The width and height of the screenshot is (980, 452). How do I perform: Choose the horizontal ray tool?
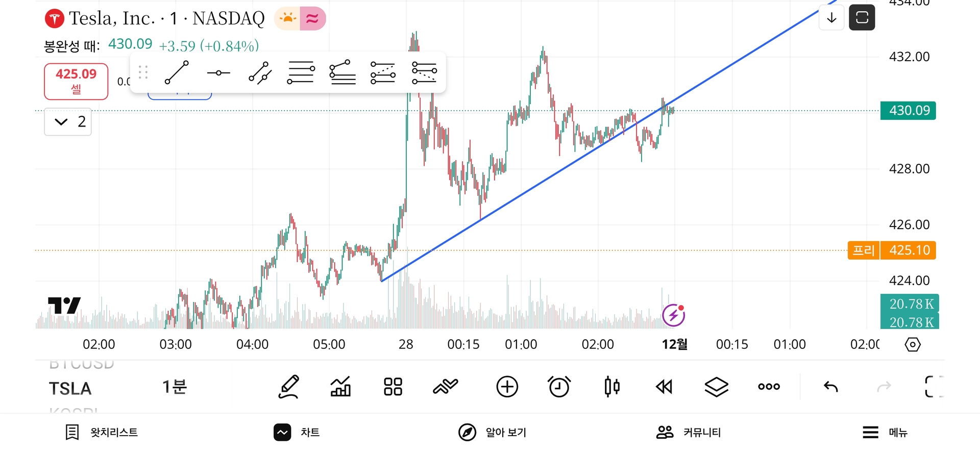(218, 73)
